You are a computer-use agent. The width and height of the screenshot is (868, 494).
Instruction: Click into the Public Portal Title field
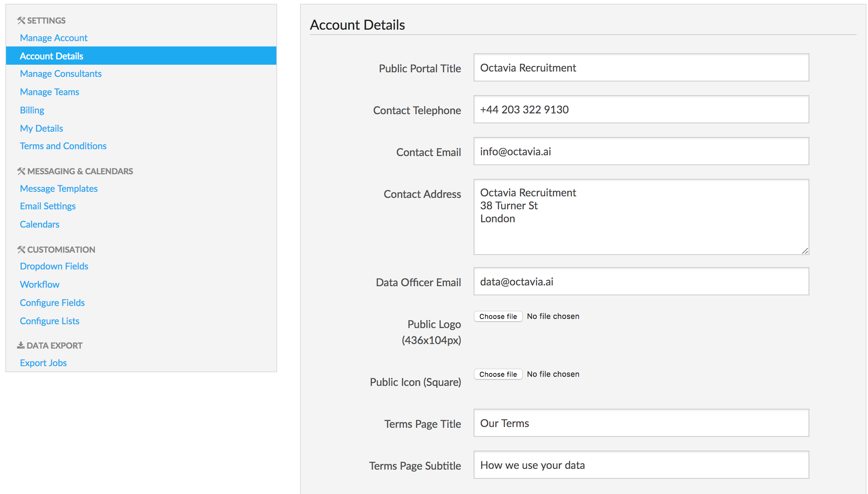tap(641, 68)
